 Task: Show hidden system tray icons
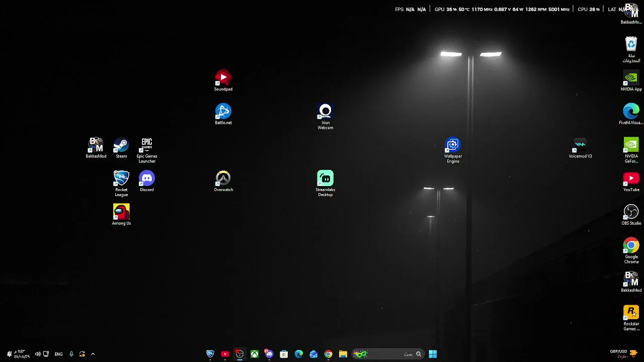93,354
